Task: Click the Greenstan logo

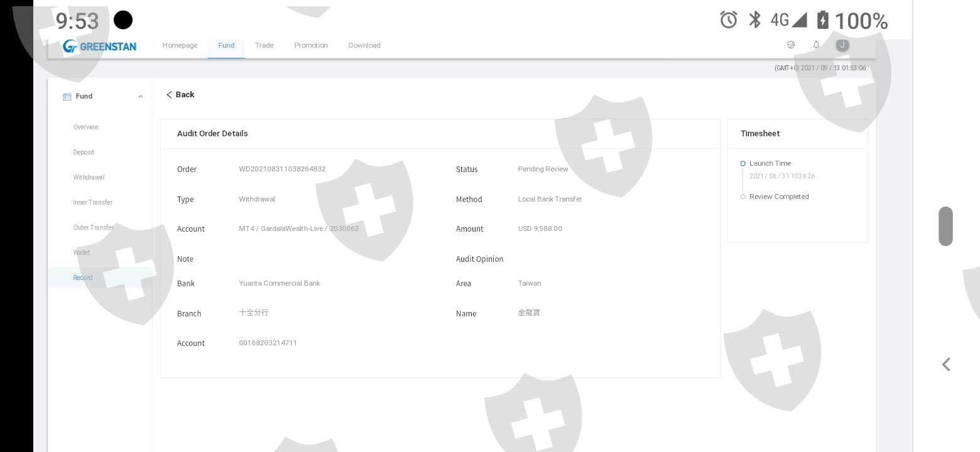Action: point(99,46)
